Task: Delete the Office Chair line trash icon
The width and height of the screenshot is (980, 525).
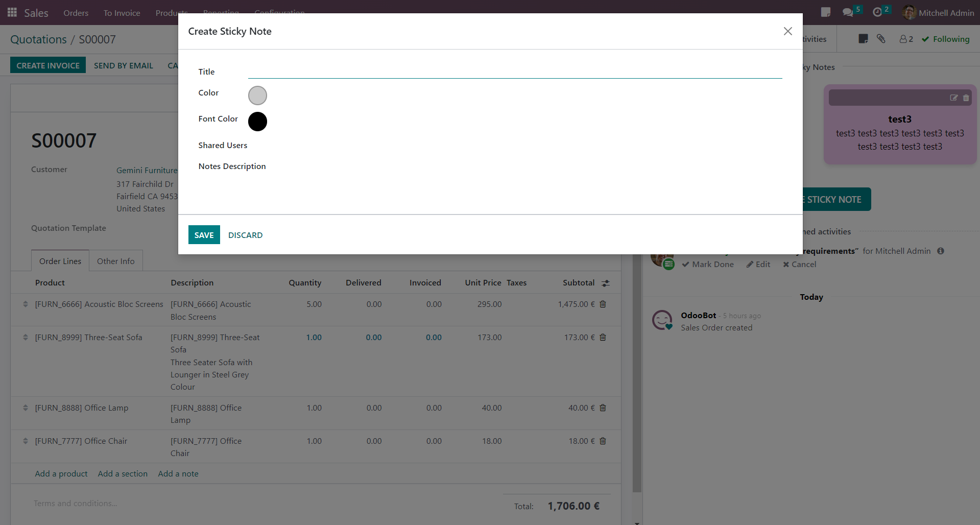Action: pos(603,441)
